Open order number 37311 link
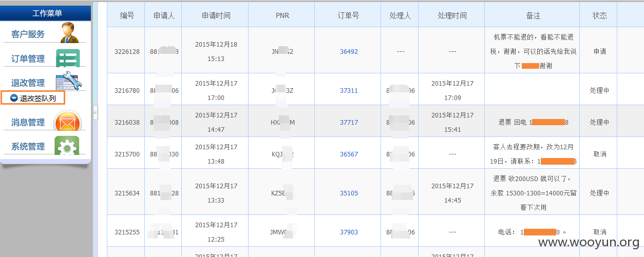 (x=349, y=91)
